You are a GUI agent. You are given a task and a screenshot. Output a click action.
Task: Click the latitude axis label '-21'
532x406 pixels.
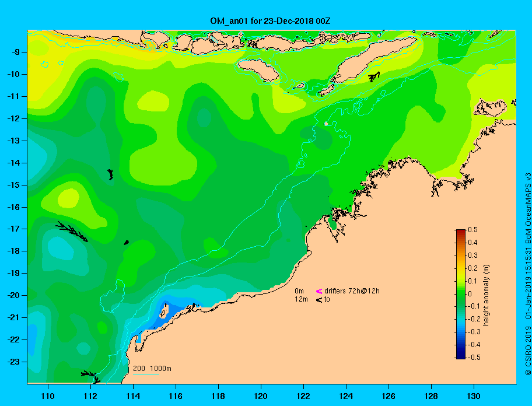13,318
